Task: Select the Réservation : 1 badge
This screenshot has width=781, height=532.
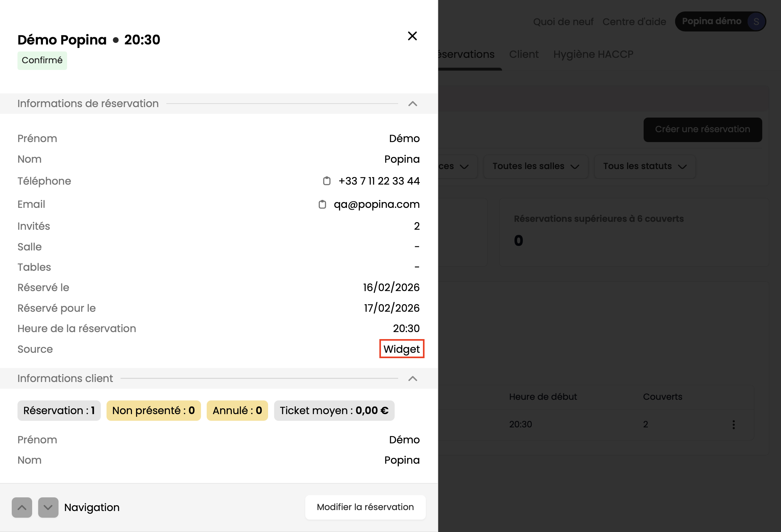Action: (x=59, y=410)
